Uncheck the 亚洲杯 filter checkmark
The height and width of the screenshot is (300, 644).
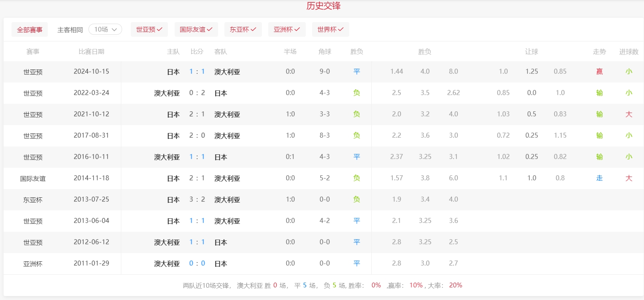[x=297, y=30]
